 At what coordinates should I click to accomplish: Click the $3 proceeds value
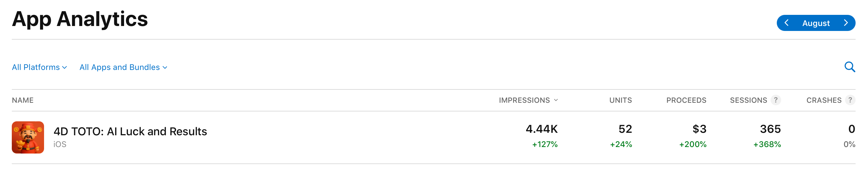pos(699,129)
